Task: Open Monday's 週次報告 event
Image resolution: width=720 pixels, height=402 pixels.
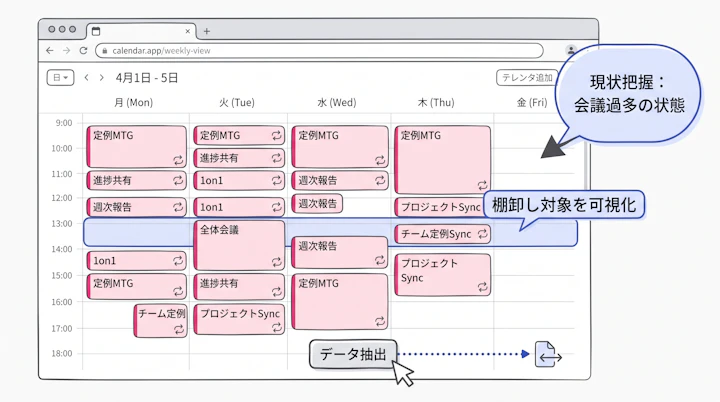Action: pos(136,207)
